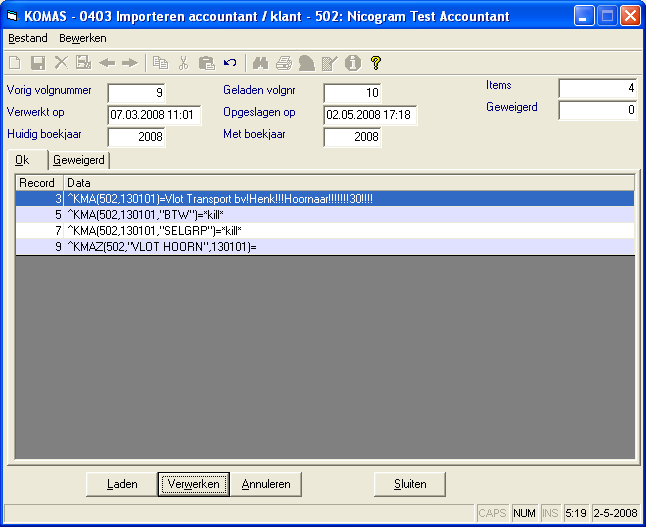Click the Copy toolbar icon
This screenshot has height=527, width=646.
click(160, 63)
